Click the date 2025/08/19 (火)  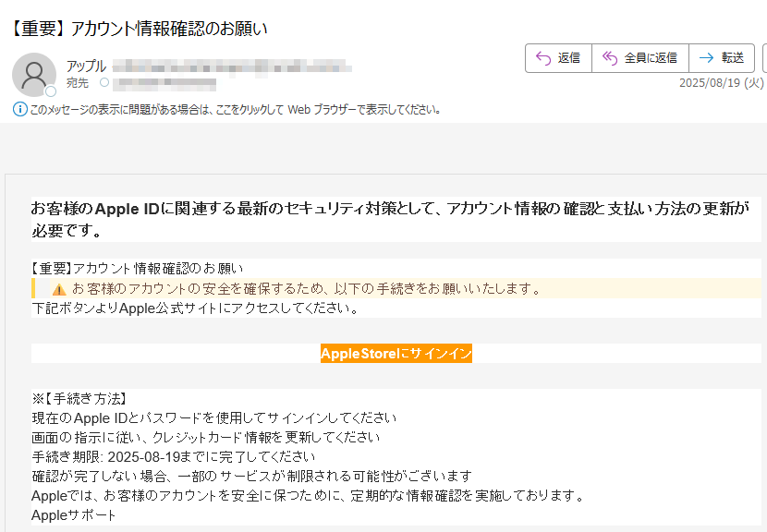click(x=721, y=82)
